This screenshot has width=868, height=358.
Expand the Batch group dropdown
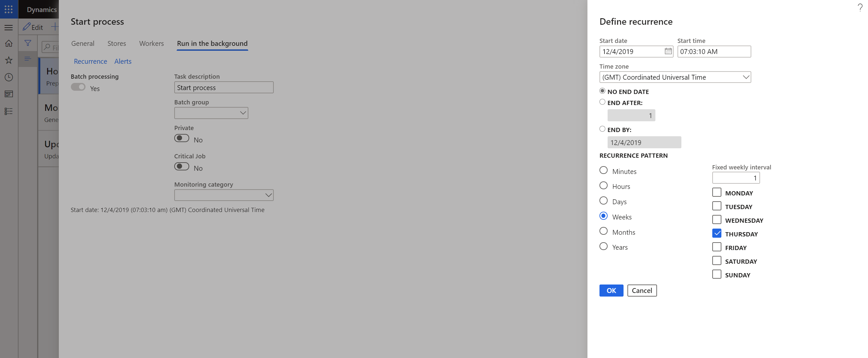pos(241,113)
